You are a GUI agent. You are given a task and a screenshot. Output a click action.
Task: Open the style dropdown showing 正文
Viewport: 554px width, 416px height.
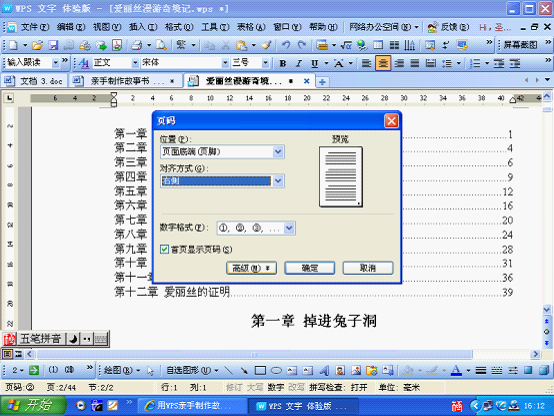135,63
